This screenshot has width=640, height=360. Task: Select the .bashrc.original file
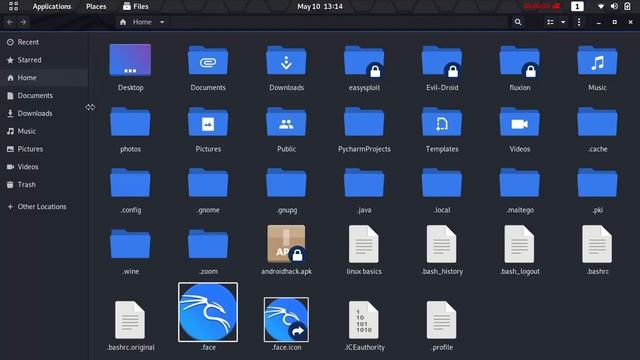pyautogui.click(x=130, y=320)
